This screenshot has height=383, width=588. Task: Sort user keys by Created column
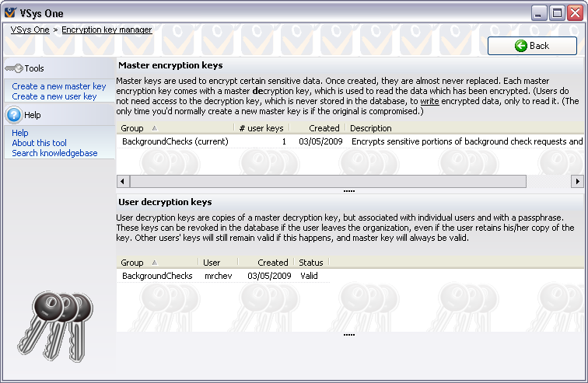pos(265,263)
